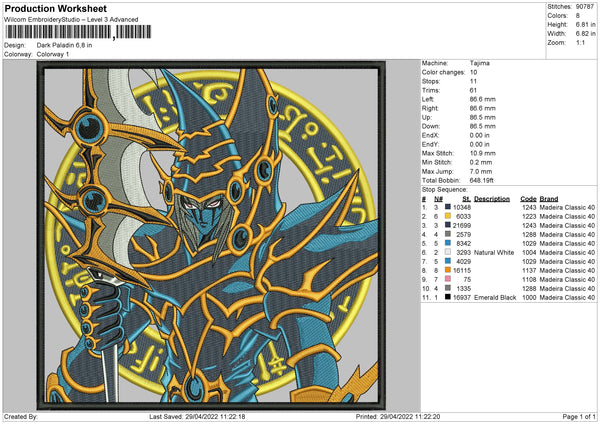Click the Min Stitch value '0.2 mm'
600x424 pixels.
click(481, 162)
